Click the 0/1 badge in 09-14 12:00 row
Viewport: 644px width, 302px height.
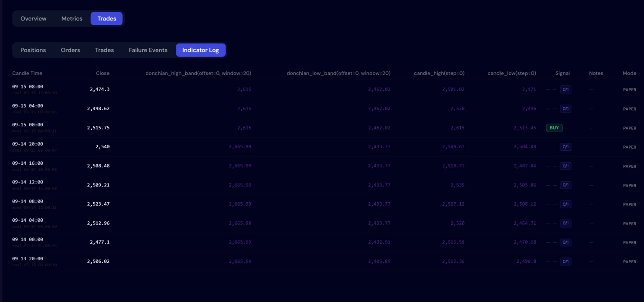click(x=565, y=185)
